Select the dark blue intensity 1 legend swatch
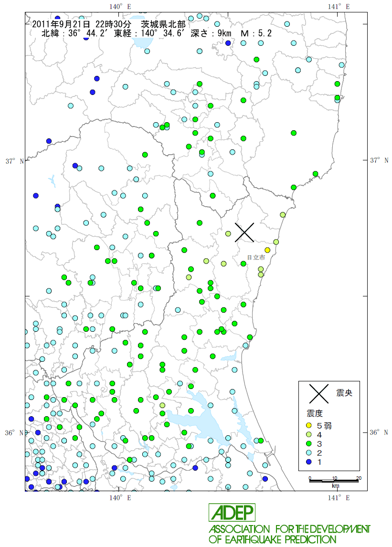 coord(308,462)
